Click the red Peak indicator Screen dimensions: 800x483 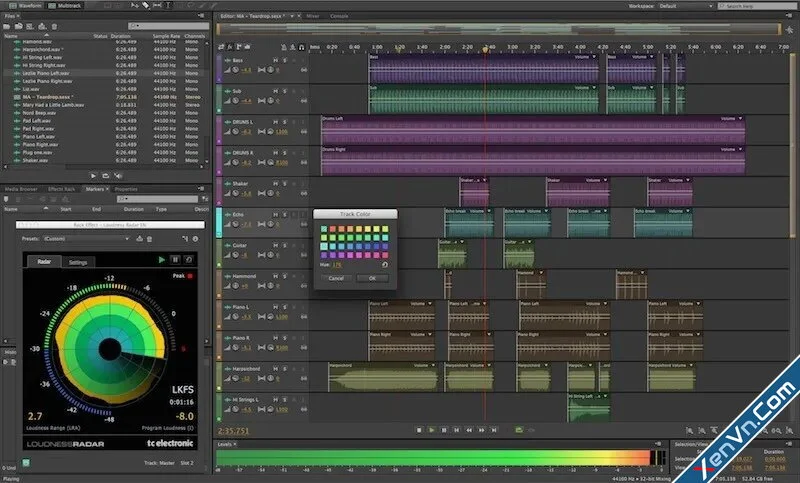(x=190, y=276)
